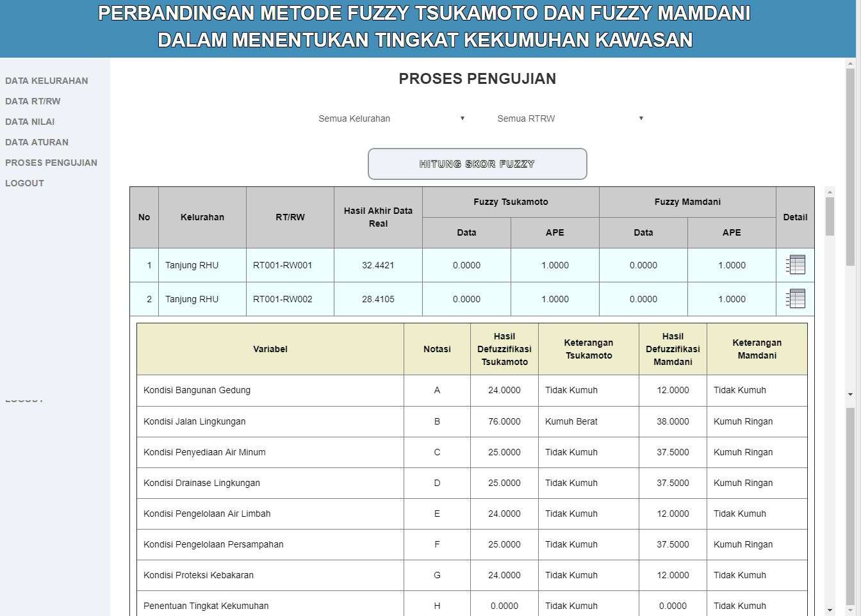Screen dimensions: 861x616
Task: Click the Kumuh Berat cell for Jalan Lingkungan
Action: click(x=571, y=421)
